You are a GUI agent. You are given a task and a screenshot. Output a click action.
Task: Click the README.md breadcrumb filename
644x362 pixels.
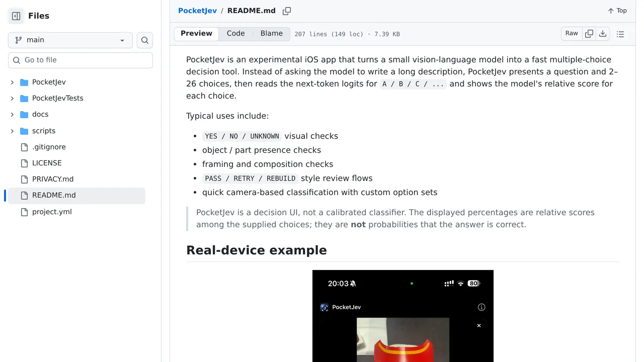(252, 11)
